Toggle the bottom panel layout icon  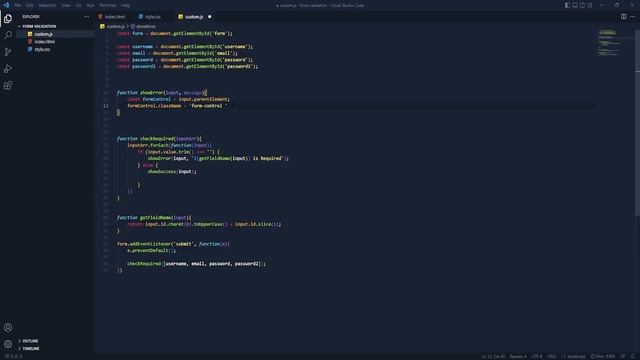coord(575,5)
